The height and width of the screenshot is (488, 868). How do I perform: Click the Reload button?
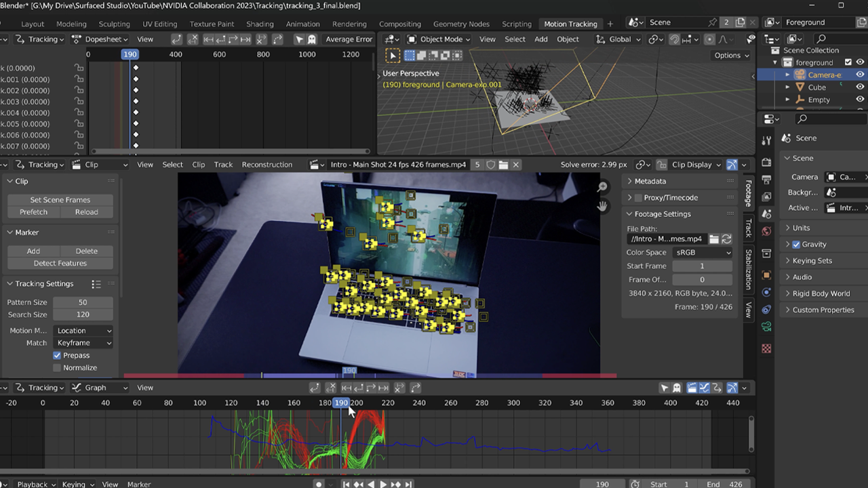point(86,212)
